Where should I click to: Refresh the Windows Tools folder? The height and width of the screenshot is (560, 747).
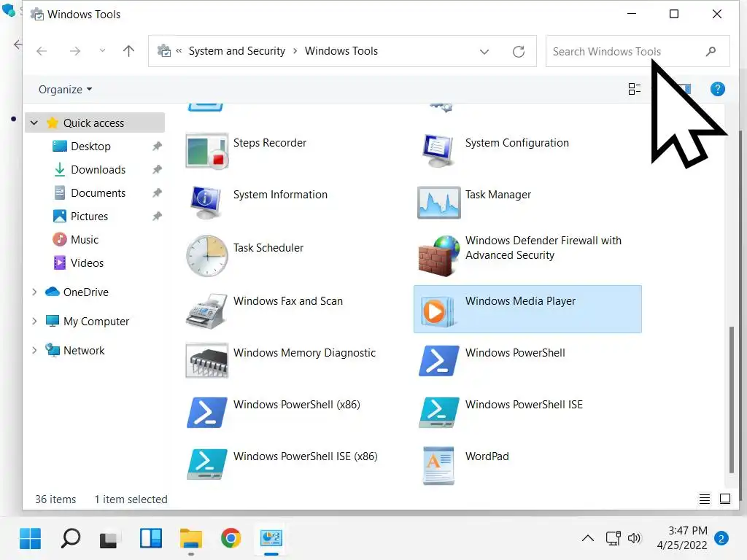[x=519, y=52]
